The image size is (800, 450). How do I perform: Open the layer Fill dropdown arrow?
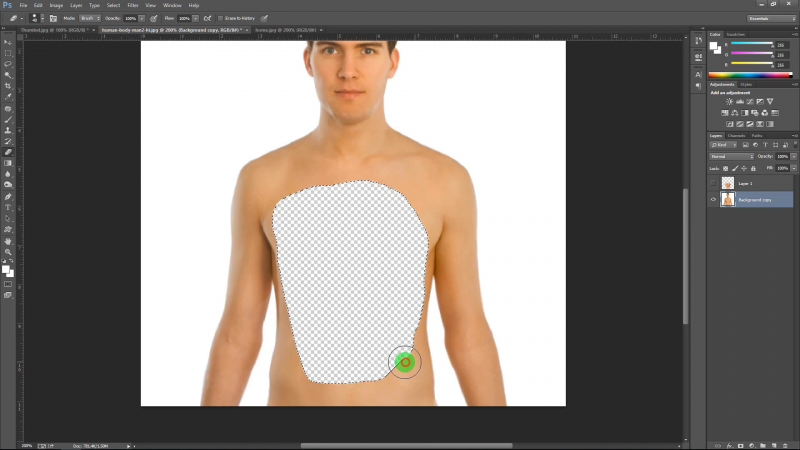point(793,168)
